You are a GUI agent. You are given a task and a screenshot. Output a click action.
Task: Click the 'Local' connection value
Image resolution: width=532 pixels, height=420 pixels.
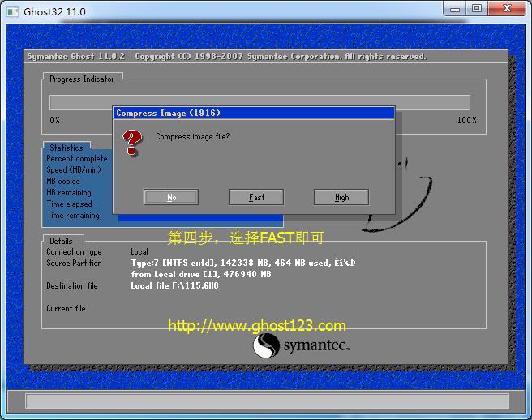pos(139,251)
